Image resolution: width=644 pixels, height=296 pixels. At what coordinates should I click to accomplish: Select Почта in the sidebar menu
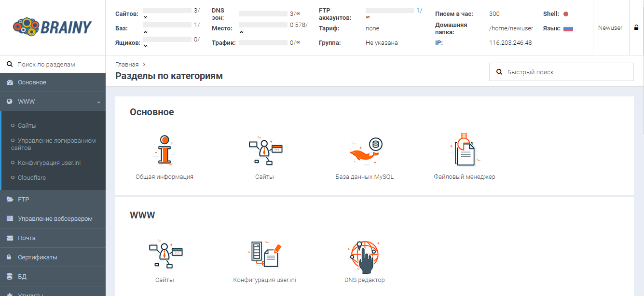click(x=27, y=238)
